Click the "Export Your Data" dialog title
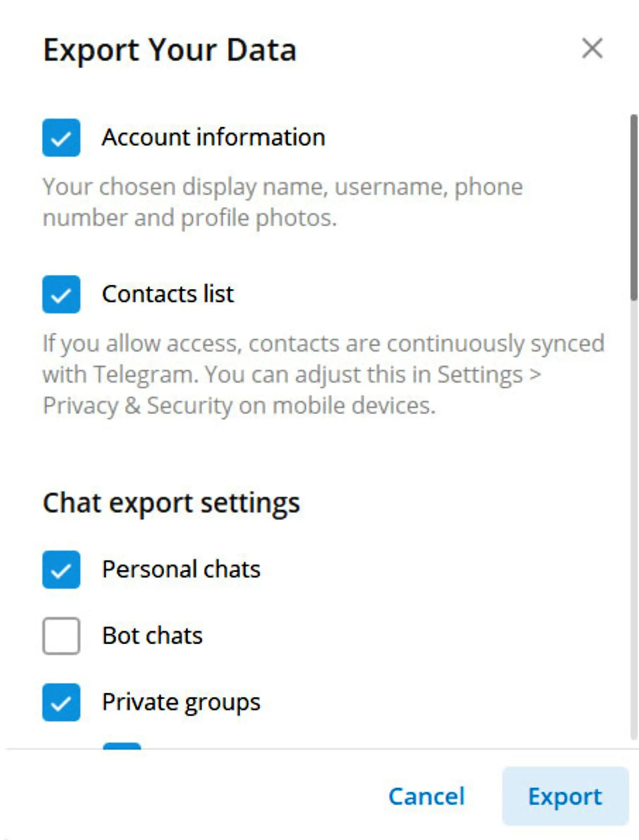This screenshot has width=639, height=840. (x=170, y=50)
